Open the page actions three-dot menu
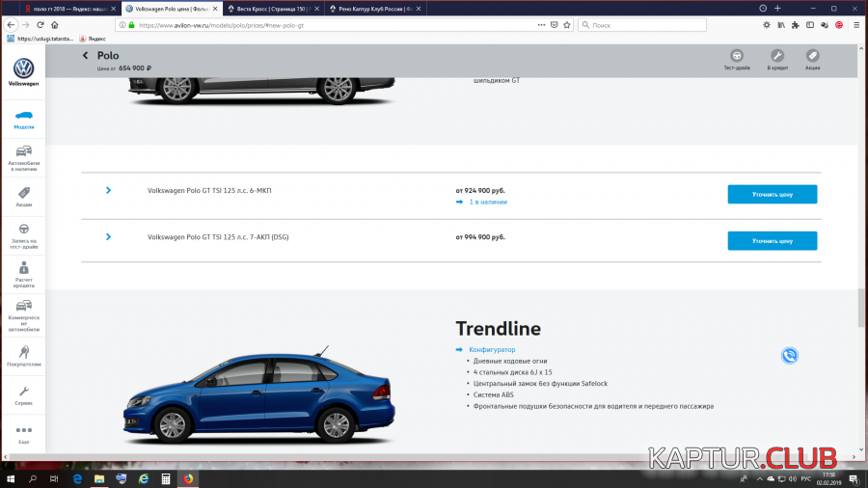This screenshot has width=868, height=488. [541, 25]
